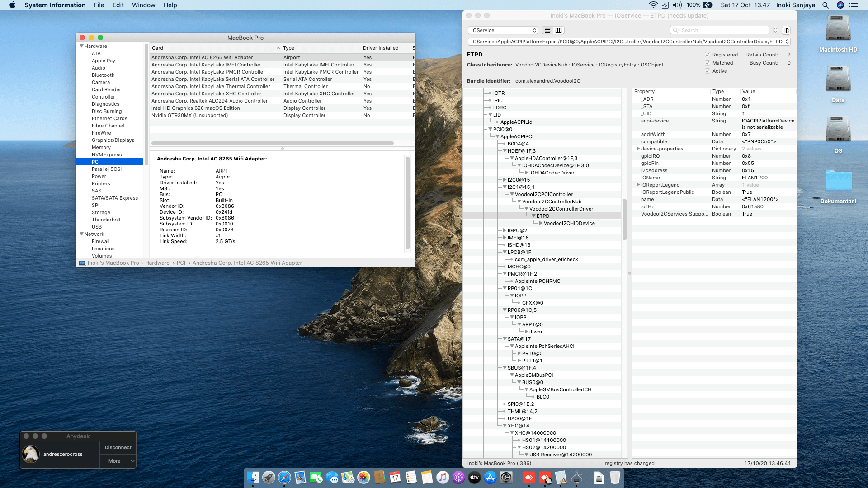Open the Help menu
Viewport: 868px width, 488px height.
[x=170, y=5]
